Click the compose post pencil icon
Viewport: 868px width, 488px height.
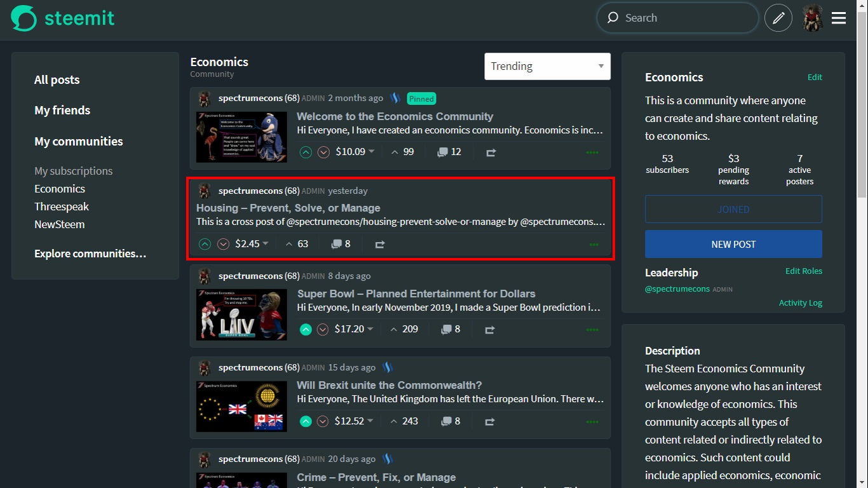(x=778, y=18)
